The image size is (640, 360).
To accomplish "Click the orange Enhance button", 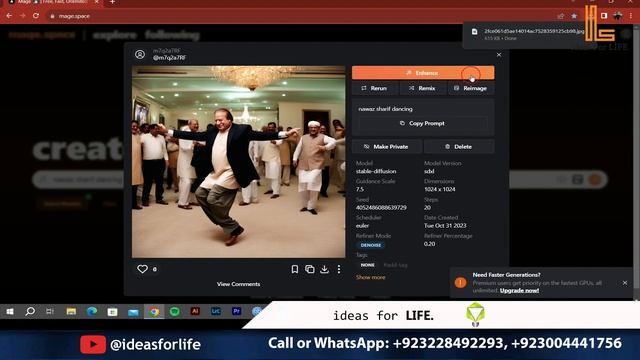I will [423, 73].
